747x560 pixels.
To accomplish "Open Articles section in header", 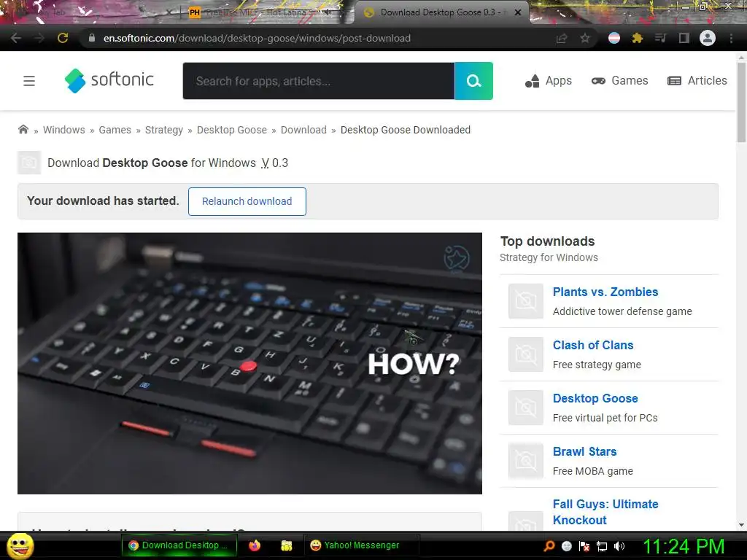I will [697, 81].
